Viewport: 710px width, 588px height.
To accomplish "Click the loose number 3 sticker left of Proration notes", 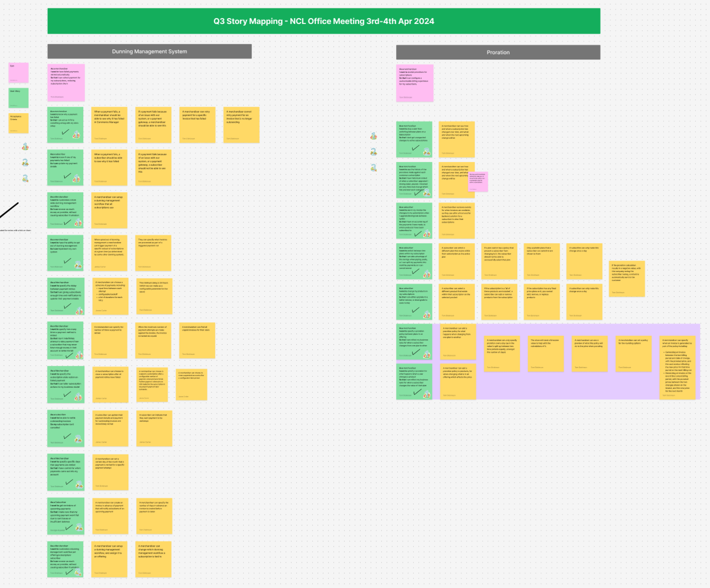I will coord(373,168).
